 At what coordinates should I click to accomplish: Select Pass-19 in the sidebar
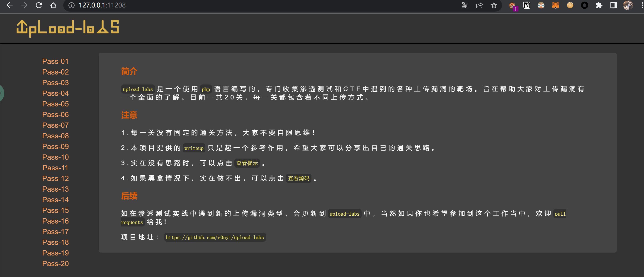tap(55, 253)
